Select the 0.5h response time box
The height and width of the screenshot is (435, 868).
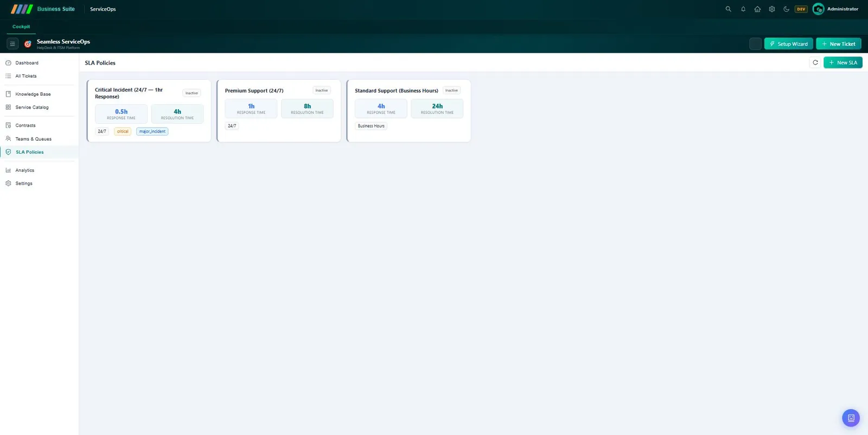click(x=121, y=114)
